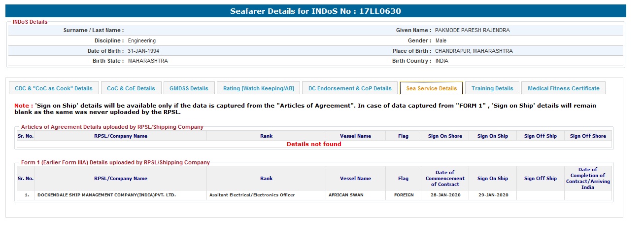Viewport: 644px width, 225px height.
Task: Click the red "Details not found" message
Action: [x=314, y=144]
